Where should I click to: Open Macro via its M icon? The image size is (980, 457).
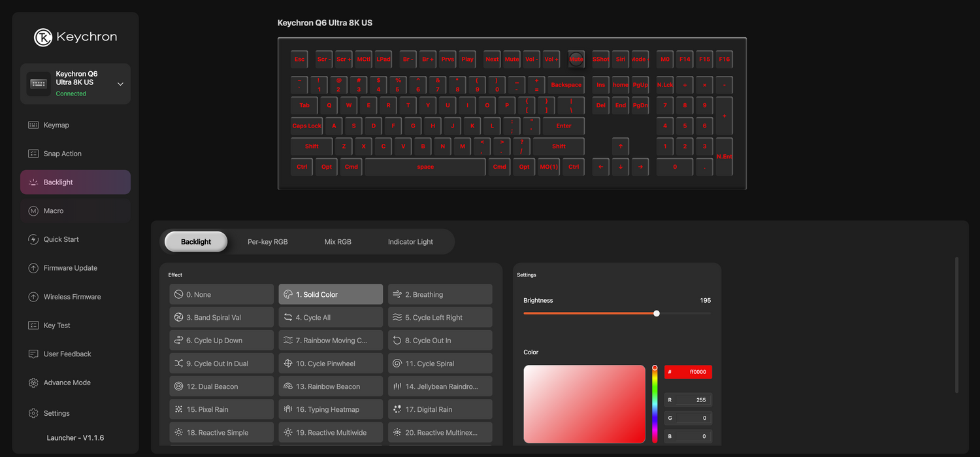tap(33, 211)
